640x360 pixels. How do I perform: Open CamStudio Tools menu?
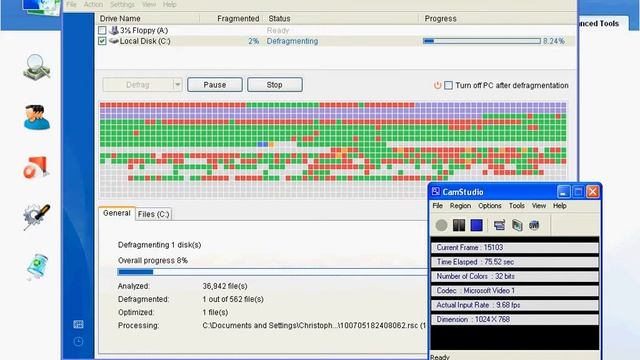click(517, 206)
